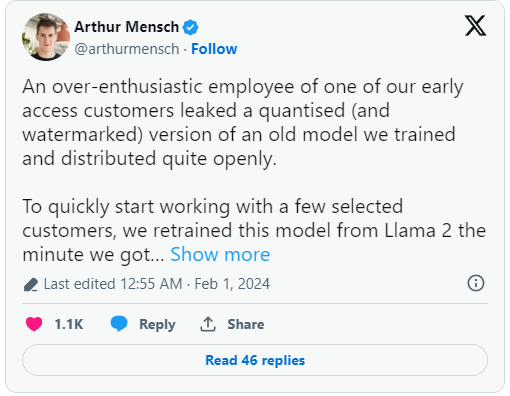
Task: Click the 1.1K likes count
Action: (x=69, y=324)
